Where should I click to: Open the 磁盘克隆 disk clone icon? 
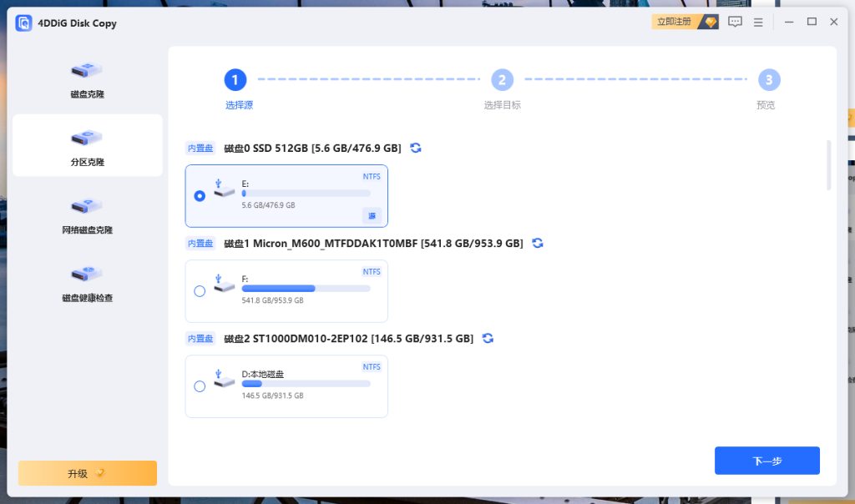[87, 70]
